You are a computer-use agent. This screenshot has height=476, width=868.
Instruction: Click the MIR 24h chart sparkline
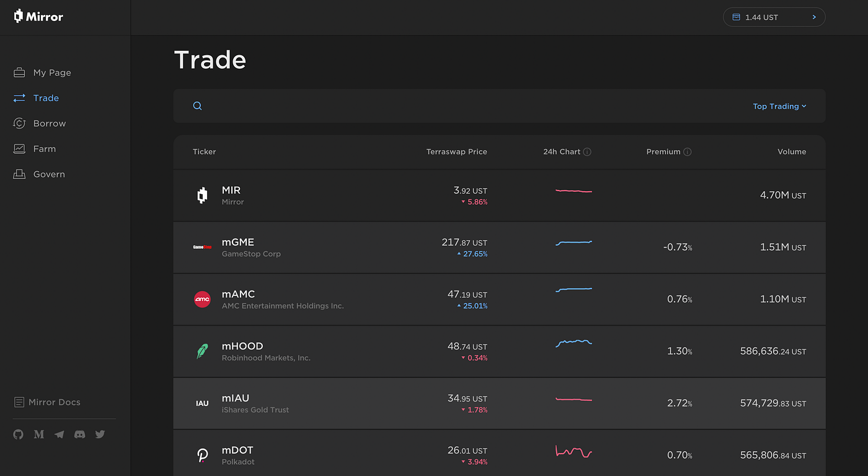coord(573,191)
